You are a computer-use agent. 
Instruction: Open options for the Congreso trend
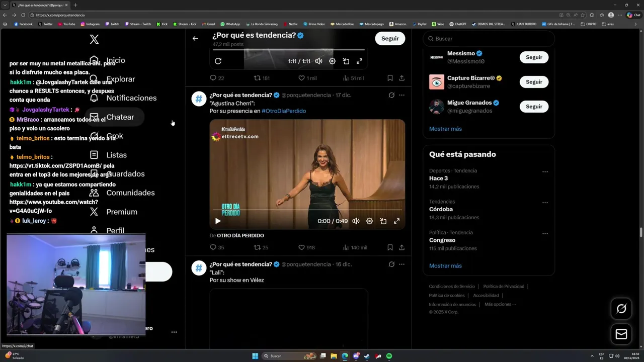(545, 234)
